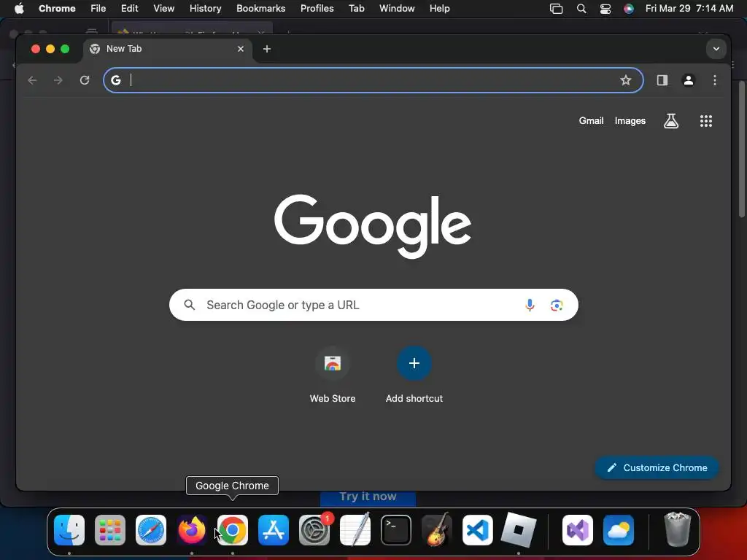Open the side panel icon
This screenshot has width=747, height=560.
662,80
